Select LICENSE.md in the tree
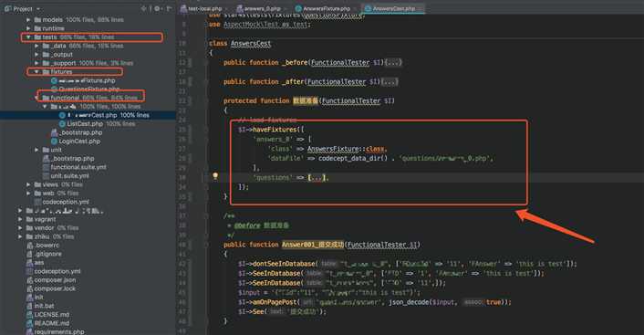Viewport: 644px width, 335px height. (x=52, y=314)
